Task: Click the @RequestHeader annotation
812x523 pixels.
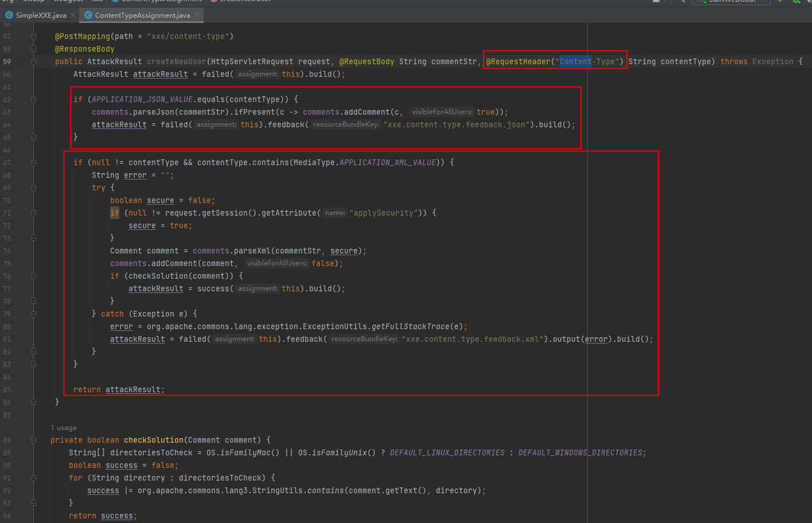Action: tap(518, 61)
